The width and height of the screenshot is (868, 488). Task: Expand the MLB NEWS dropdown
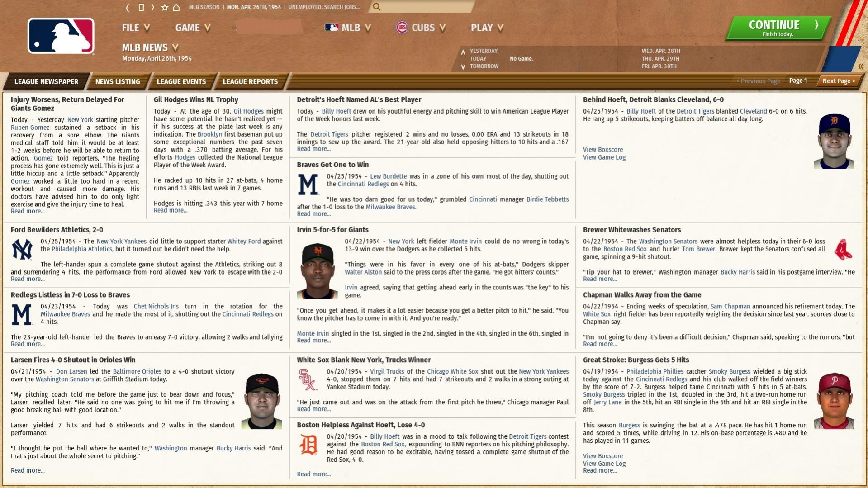tap(150, 47)
